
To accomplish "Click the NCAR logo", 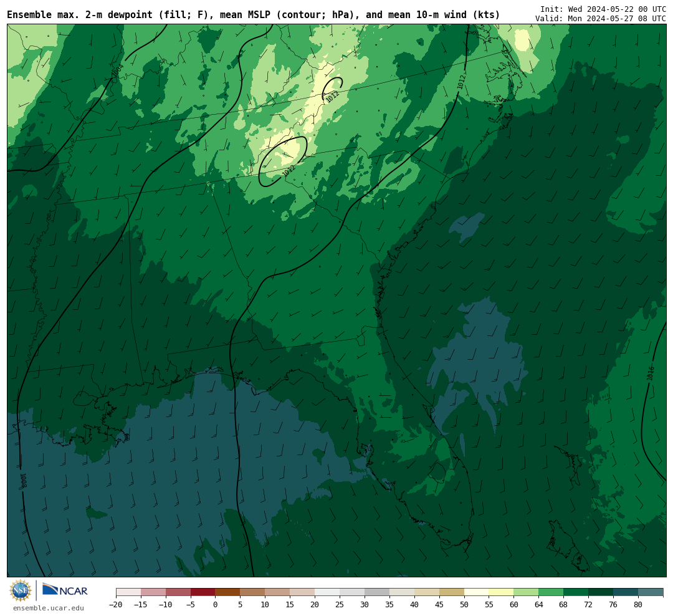I will (65, 591).
